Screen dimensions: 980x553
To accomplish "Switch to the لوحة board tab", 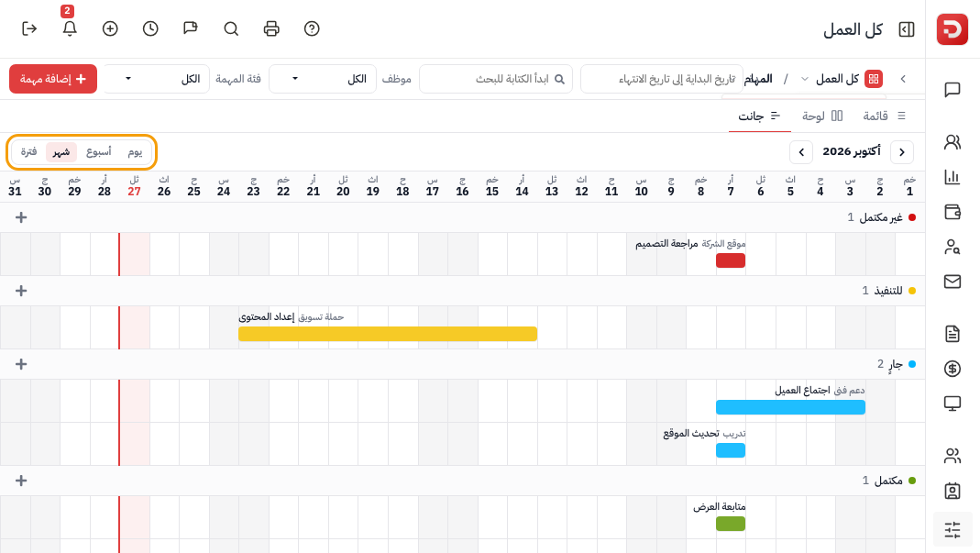I will tap(822, 116).
